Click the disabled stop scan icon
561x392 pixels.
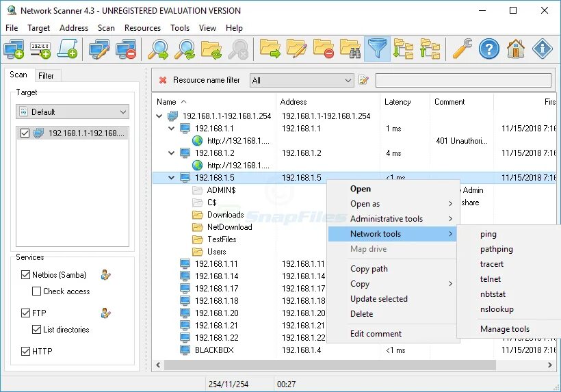coord(238,49)
